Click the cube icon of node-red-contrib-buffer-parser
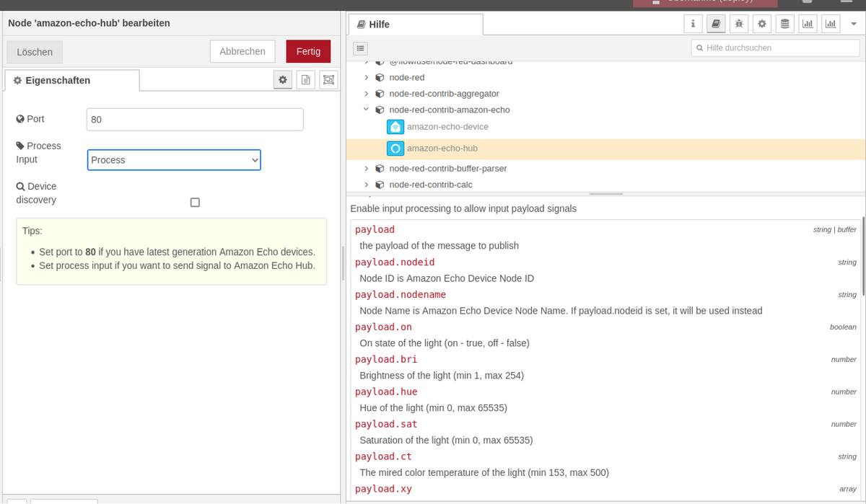This screenshot has height=504, width=866. 380,168
